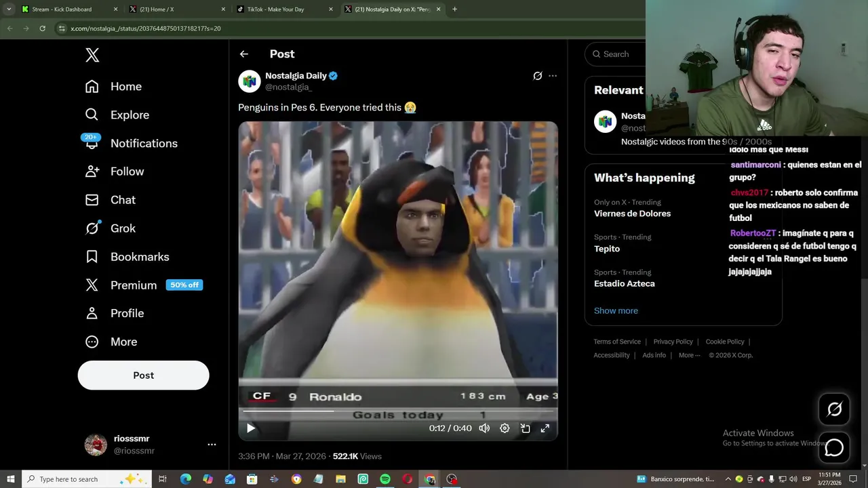The image size is (868, 488).
Task: Go back using the Post arrow
Action: 244,54
